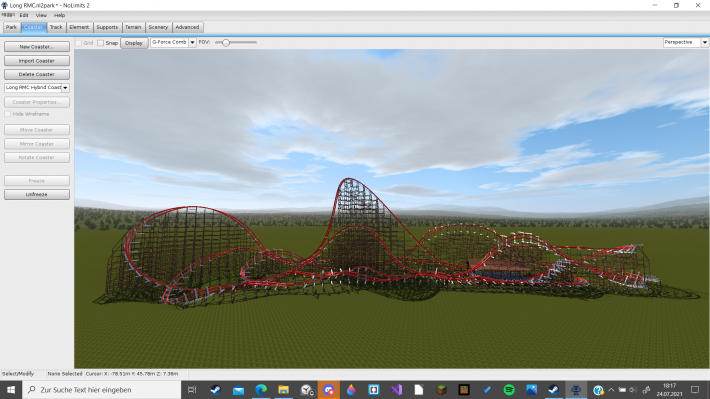The height and width of the screenshot is (399, 710).
Task: Toggle the Hide Wireframe checkbox
Action: 8,114
